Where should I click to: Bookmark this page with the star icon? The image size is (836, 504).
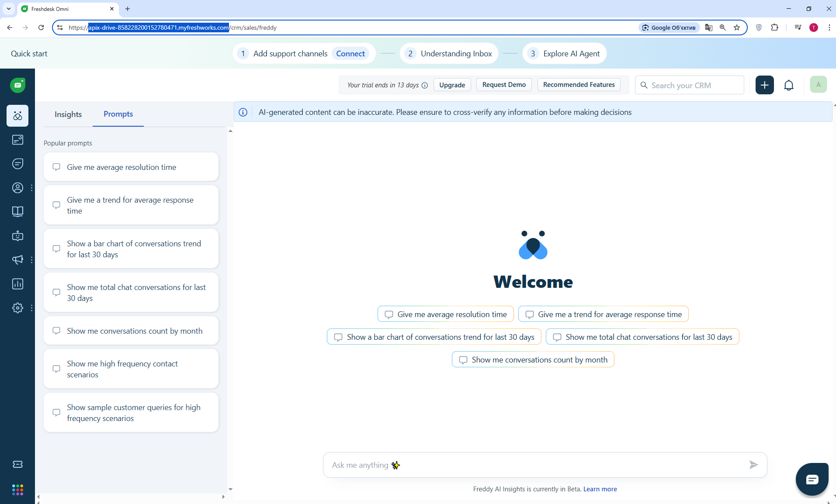(737, 28)
